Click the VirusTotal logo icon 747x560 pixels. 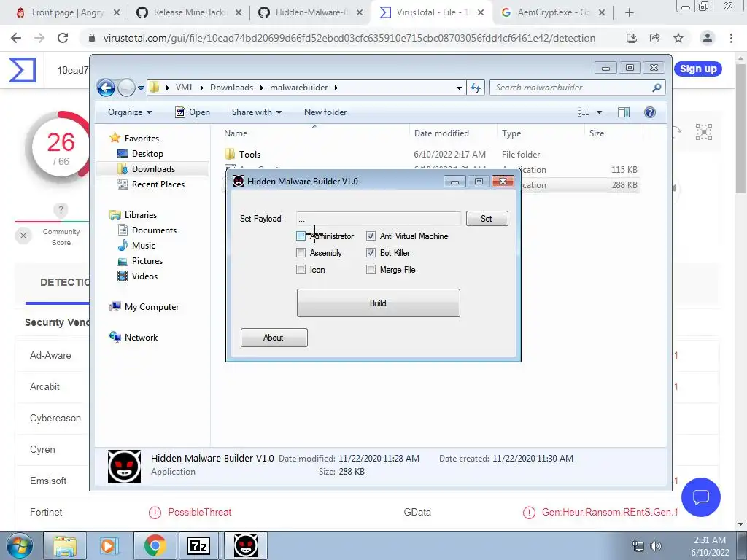pyautogui.click(x=22, y=70)
